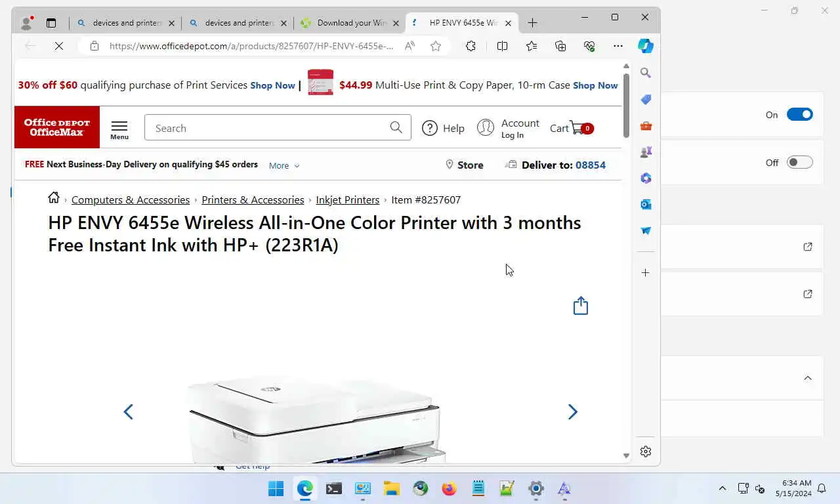Image resolution: width=840 pixels, height=504 pixels.
Task: Show next product image arrow
Action: click(572, 411)
